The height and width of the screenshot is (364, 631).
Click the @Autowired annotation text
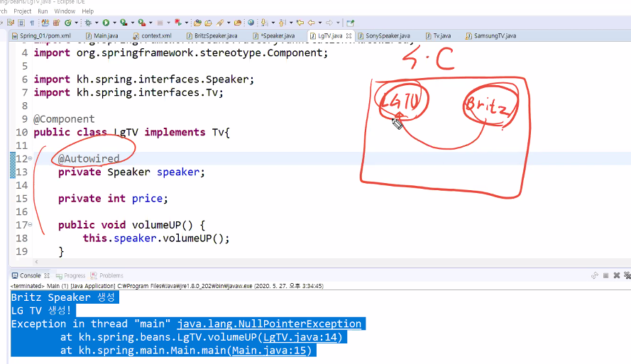coord(89,158)
